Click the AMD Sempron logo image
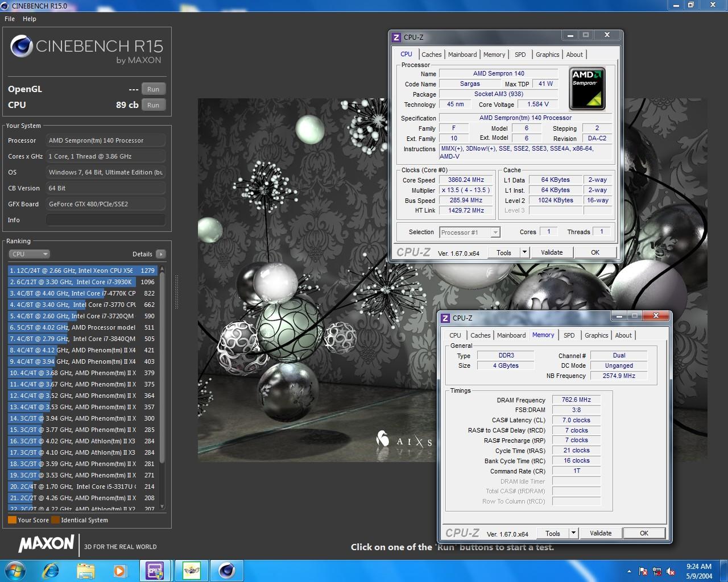The width and height of the screenshot is (728, 582). (587, 89)
